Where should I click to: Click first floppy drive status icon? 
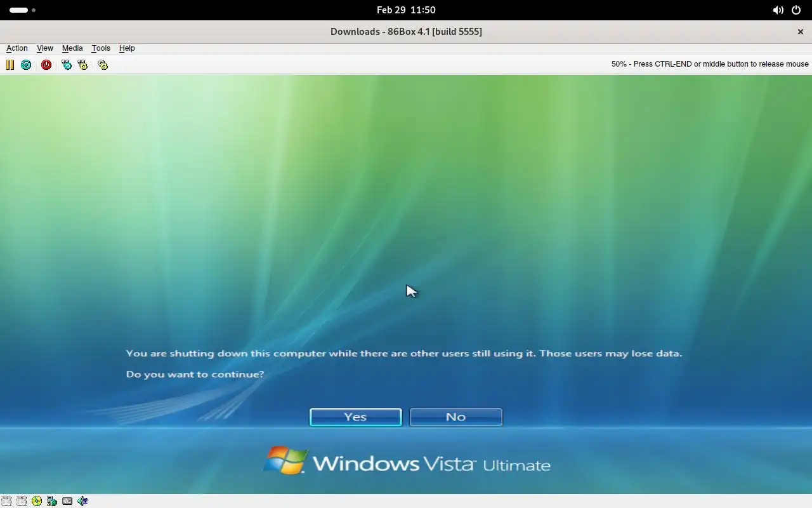point(6,501)
